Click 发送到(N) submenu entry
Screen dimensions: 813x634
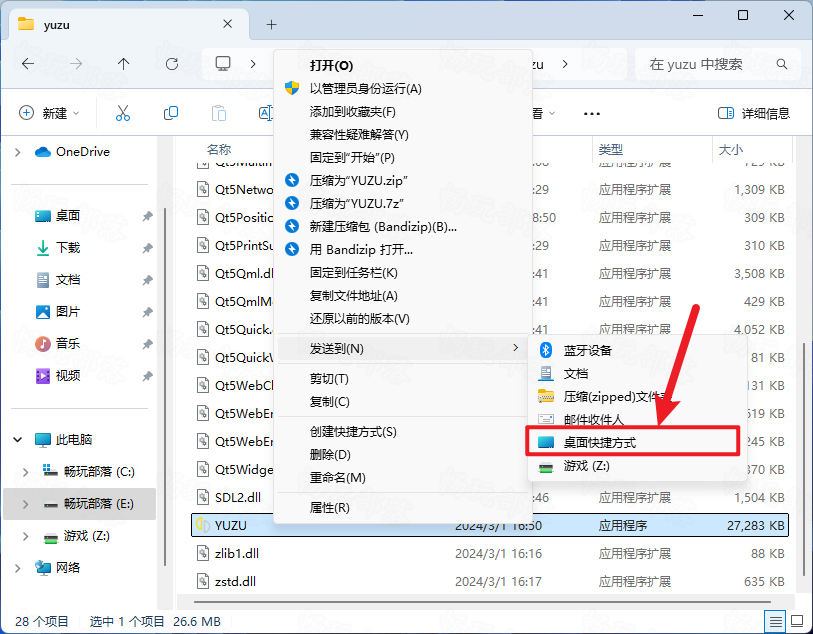pos(402,348)
